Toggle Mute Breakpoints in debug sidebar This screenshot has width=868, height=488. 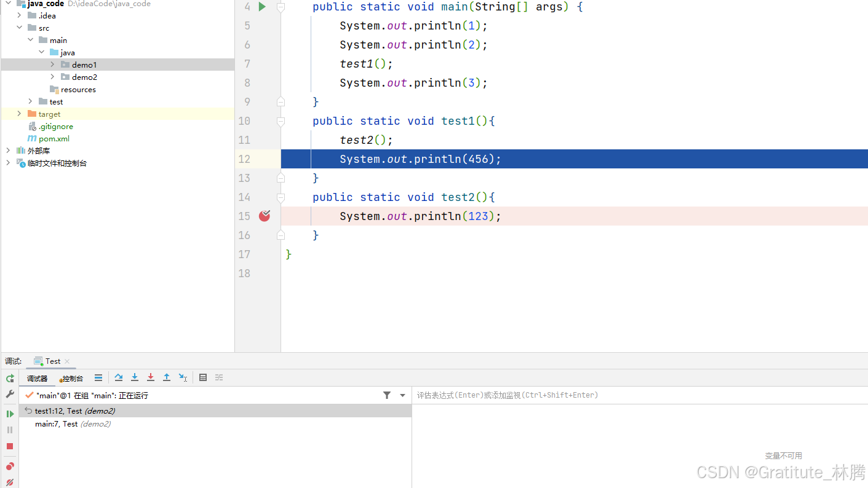click(10, 482)
